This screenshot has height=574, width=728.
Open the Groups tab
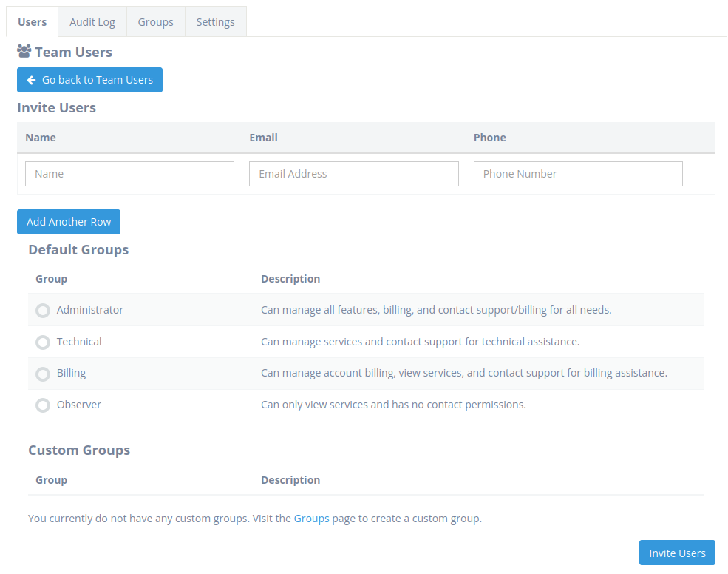155,22
